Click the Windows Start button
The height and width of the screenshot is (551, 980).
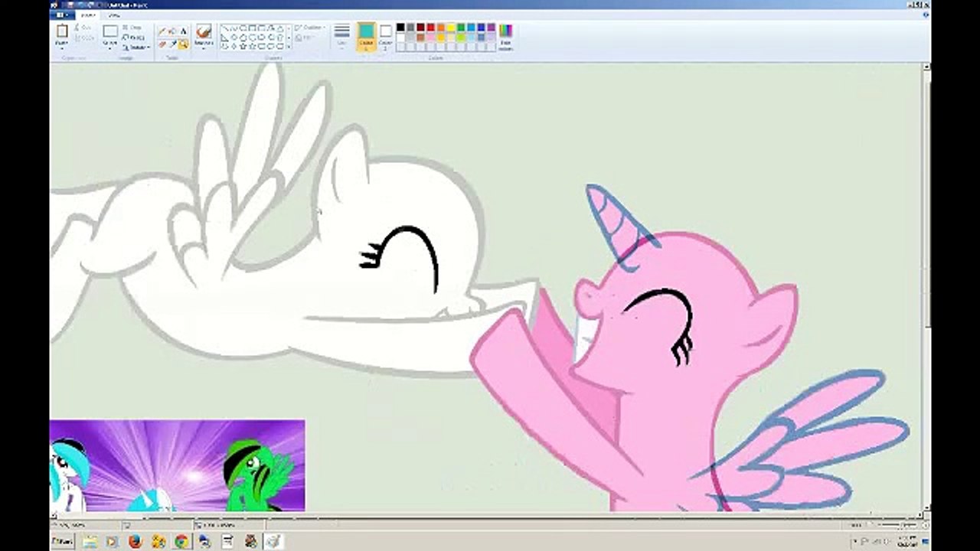point(63,541)
